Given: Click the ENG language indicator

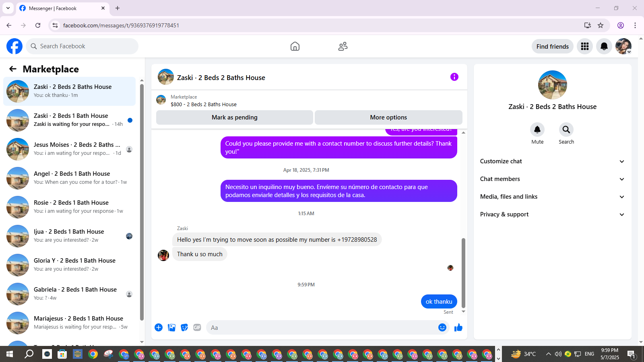Looking at the screenshot, I should 589,354.
